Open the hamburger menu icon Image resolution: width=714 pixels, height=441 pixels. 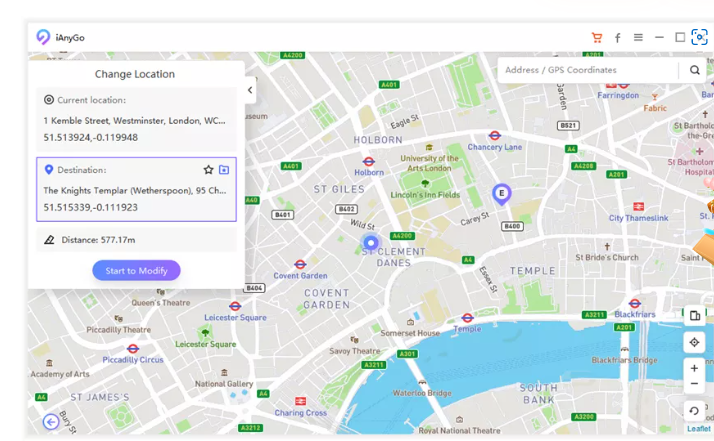point(638,37)
